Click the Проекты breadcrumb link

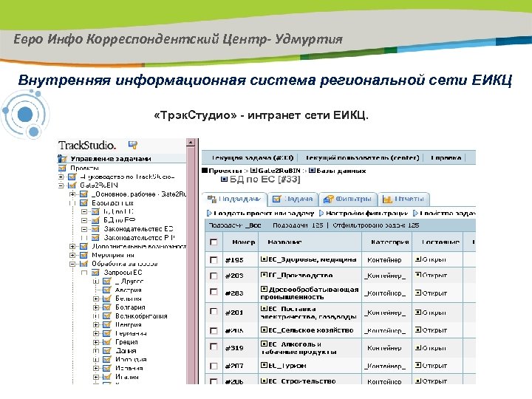point(225,171)
